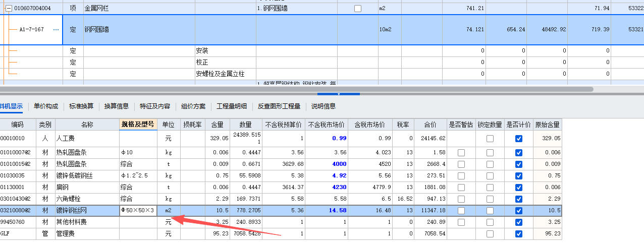Select the 特征及内容 tab
The image size is (644, 245).
click(155, 106)
